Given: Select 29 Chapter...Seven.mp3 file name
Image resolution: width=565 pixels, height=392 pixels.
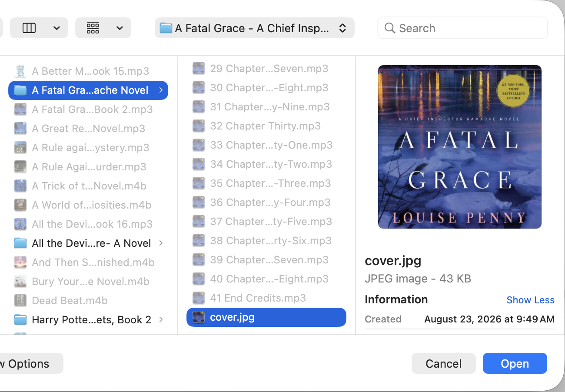Looking at the screenshot, I should click(x=269, y=69).
